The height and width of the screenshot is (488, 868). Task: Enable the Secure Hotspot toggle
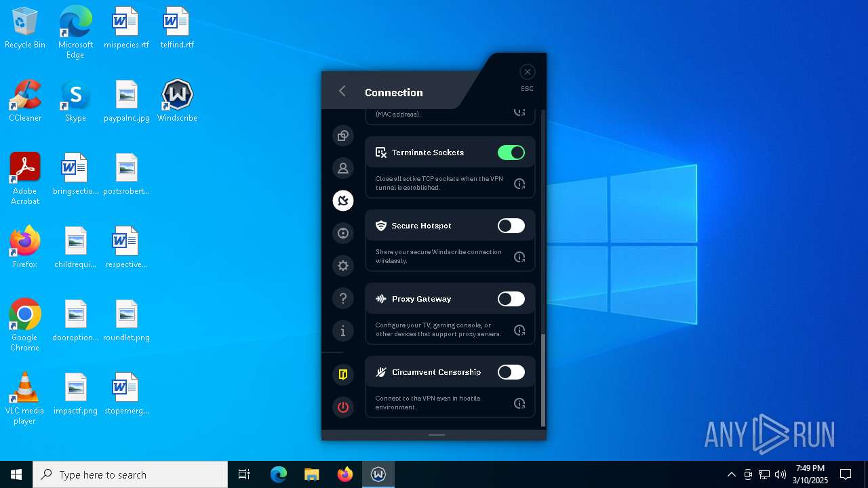pyautogui.click(x=511, y=226)
